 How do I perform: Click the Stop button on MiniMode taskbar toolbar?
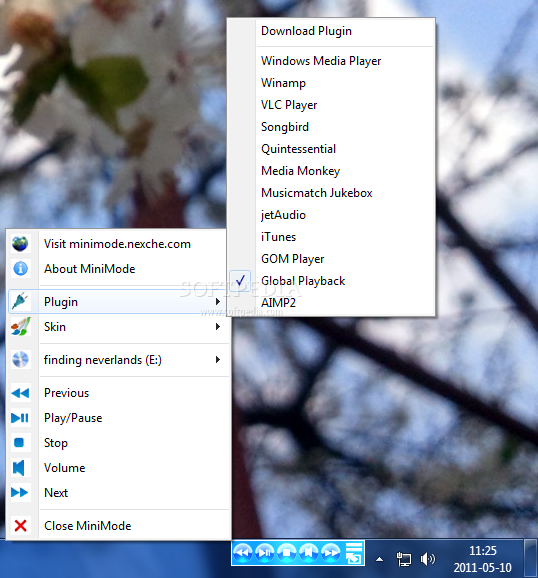click(x=287, y=553)
